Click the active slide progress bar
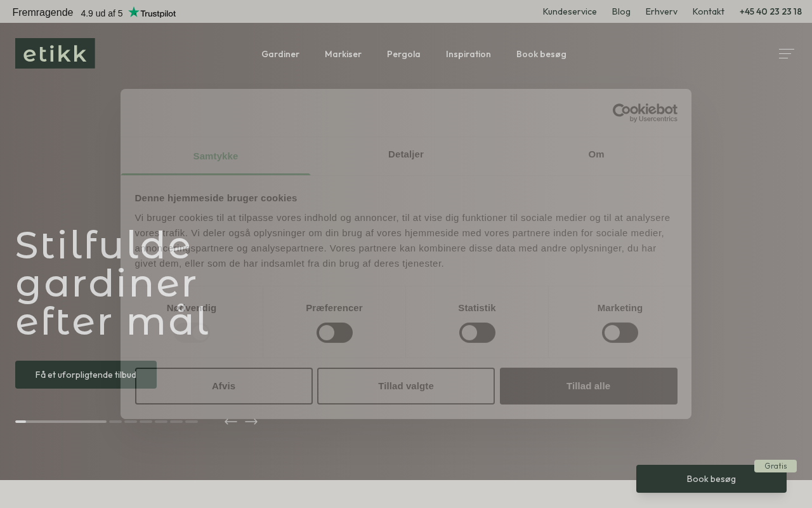Screen dimensions: 812x508 click(61, 422)
